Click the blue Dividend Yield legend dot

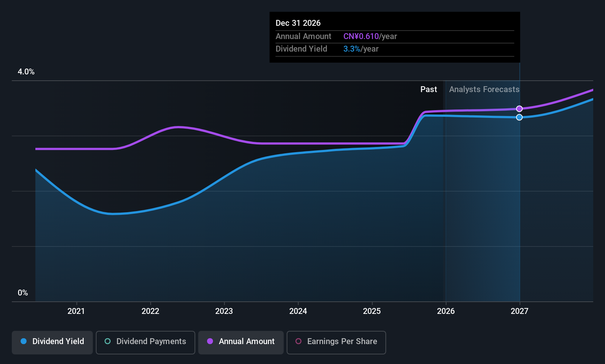coord(24,342)
